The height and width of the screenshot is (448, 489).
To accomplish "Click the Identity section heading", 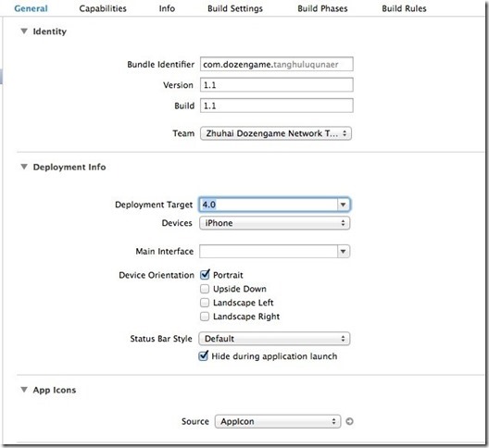I will coord(50,31).
